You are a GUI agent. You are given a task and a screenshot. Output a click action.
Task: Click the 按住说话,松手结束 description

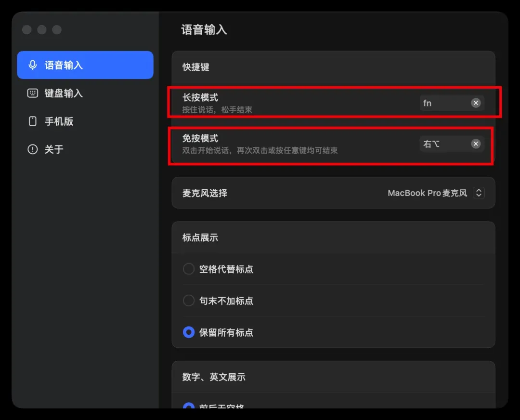coord(217,109)
